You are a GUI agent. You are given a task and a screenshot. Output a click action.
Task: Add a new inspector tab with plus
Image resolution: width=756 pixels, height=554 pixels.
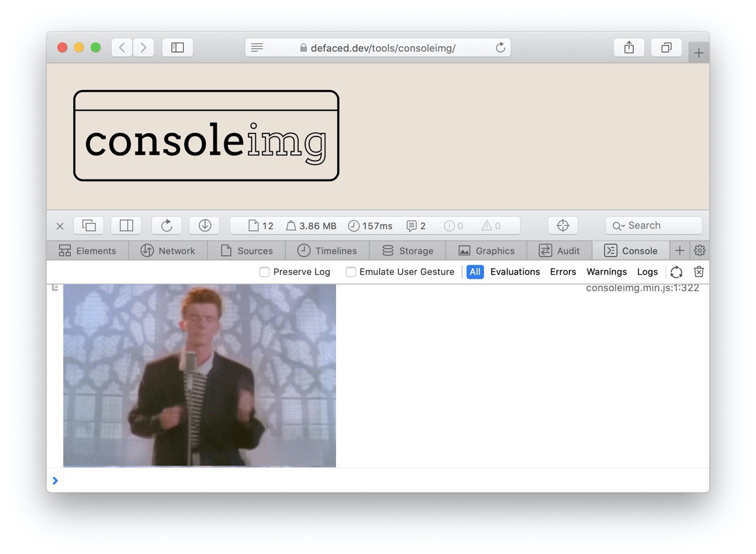680,250
